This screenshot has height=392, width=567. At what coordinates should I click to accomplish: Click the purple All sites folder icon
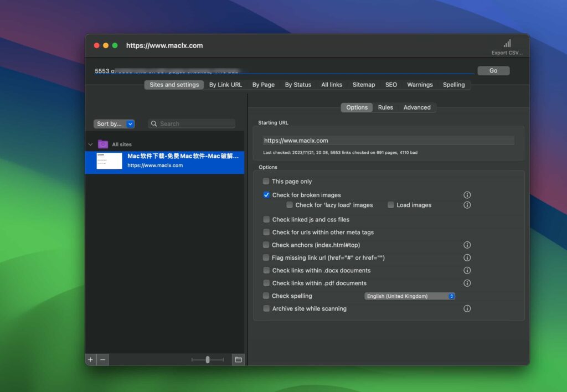tap(103, 144)
